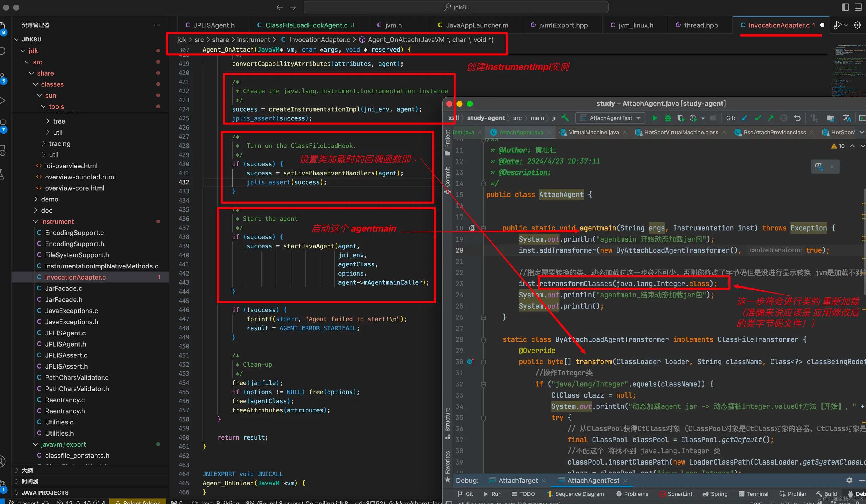This screenshot has height=504, width=866.
Task: Open the VirtualMachine.java editor tab
Action: click(x=593, y=132)
